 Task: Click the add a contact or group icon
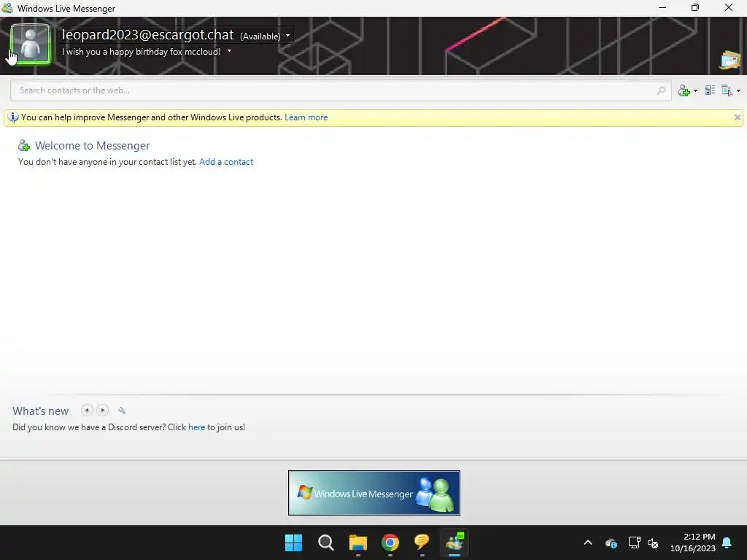point(684,90)
